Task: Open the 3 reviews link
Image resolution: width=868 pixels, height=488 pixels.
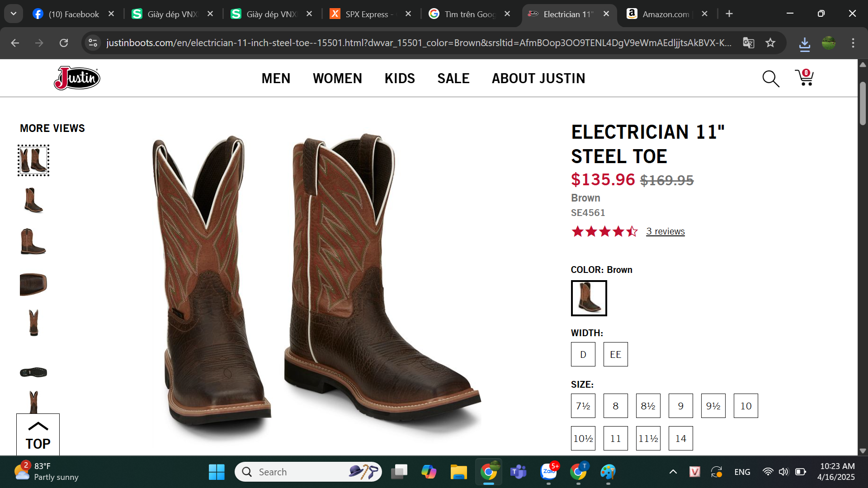Action: 665,231
